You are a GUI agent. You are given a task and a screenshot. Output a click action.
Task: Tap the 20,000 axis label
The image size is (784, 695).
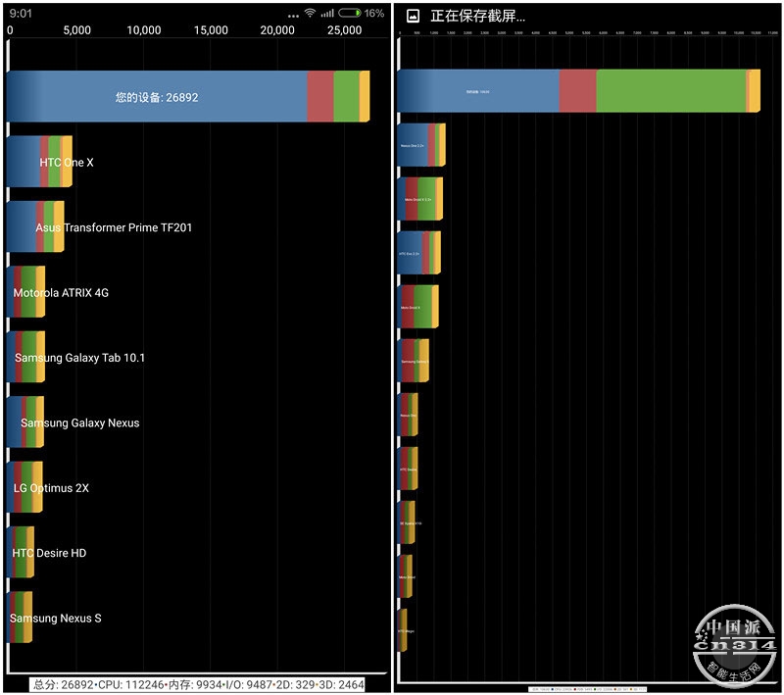[x=277, y=30]
